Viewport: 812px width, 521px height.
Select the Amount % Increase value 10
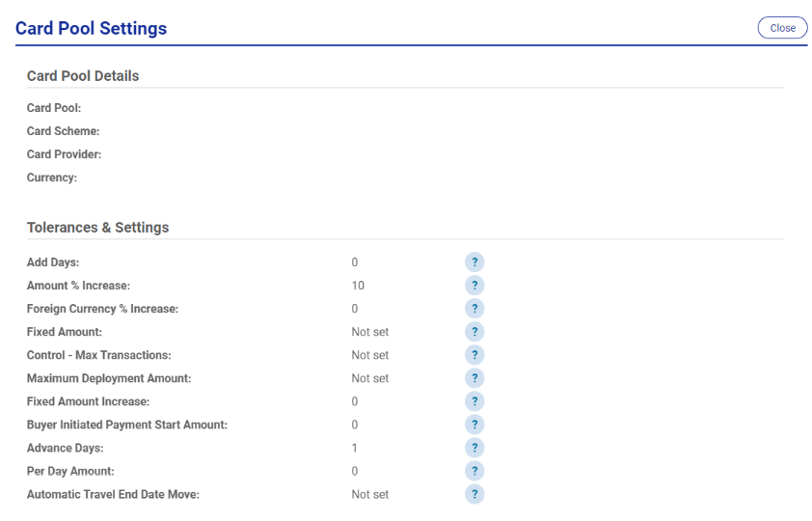click(x=358, y=286)
